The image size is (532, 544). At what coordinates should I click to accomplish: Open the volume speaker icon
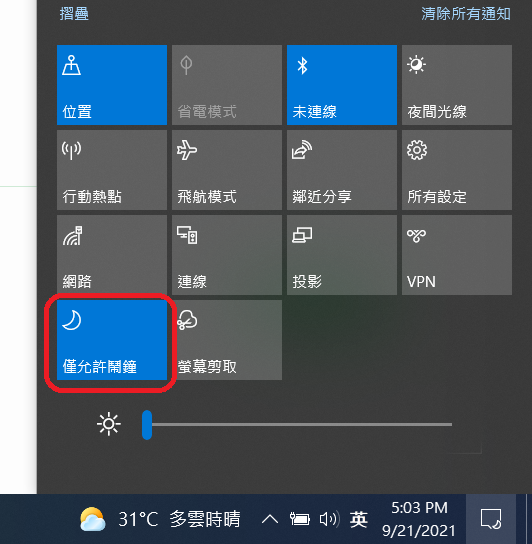(x=328, y=519)
